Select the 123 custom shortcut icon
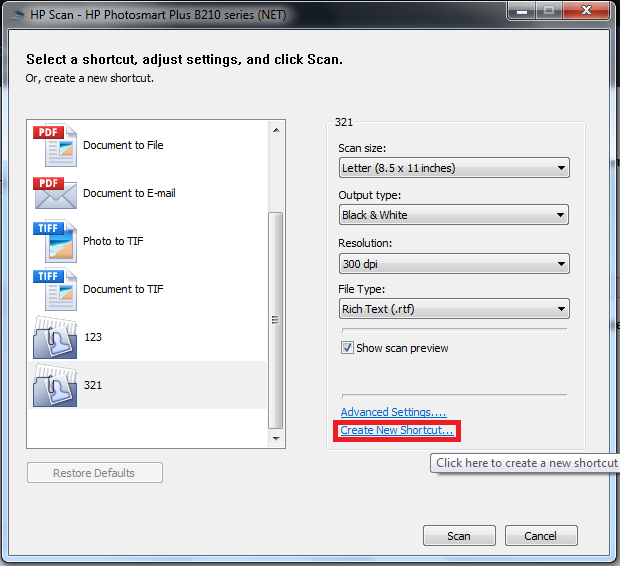Viewport: 620px width, 566px height. 54,338
